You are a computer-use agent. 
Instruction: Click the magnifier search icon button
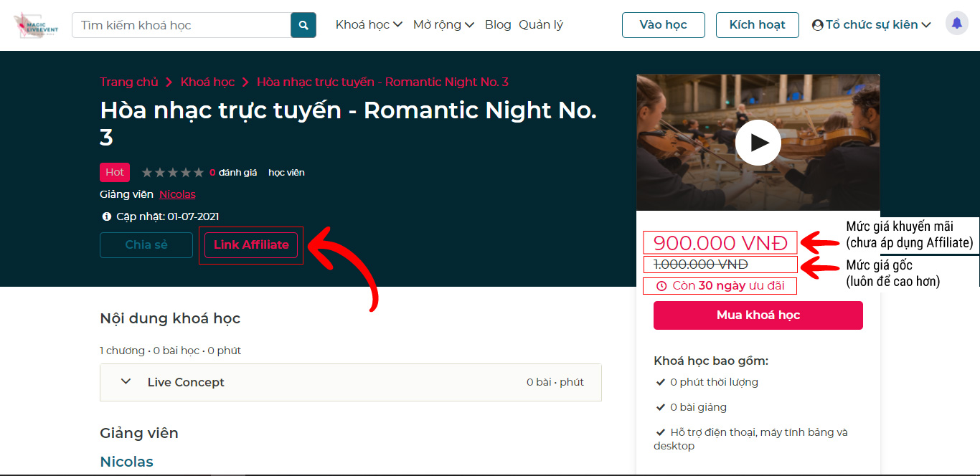click(x=303, y=25)
